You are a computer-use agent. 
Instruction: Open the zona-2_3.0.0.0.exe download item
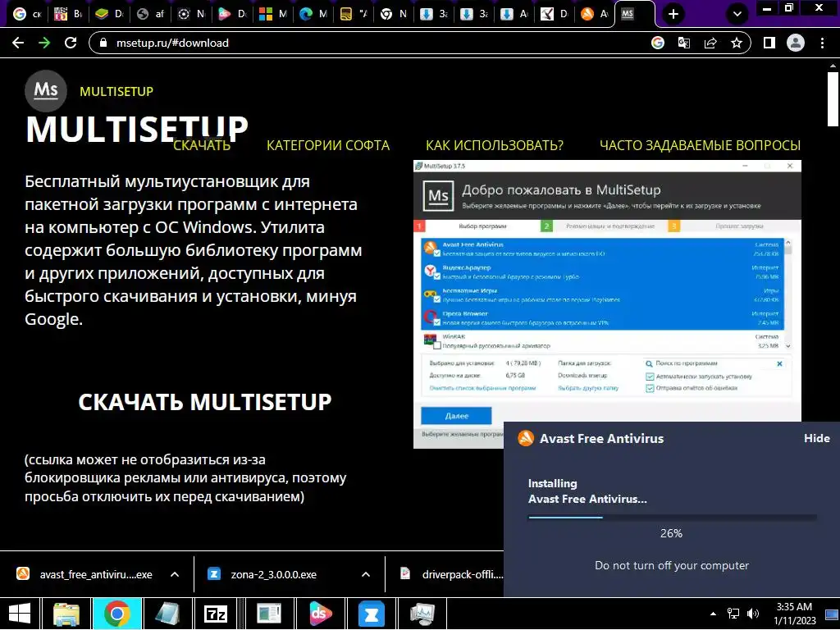coord(273,574)
